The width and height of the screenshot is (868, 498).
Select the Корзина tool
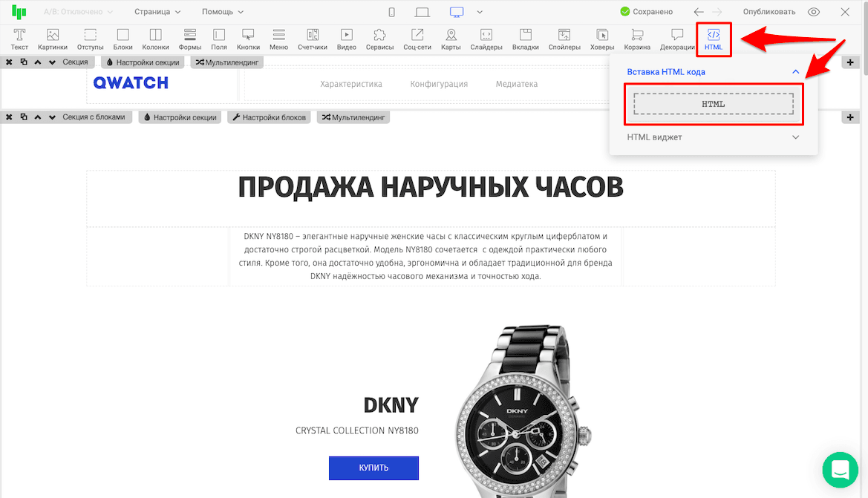(x=637, y=39)
